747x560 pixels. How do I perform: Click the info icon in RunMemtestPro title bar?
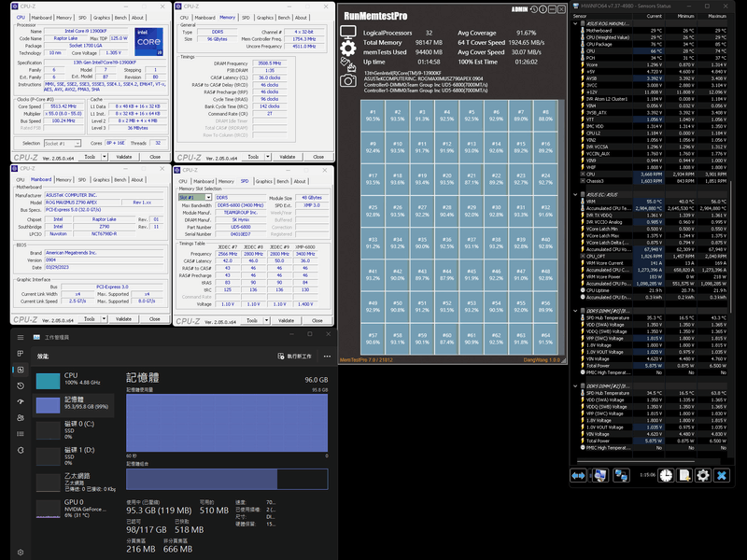(543, 9)
